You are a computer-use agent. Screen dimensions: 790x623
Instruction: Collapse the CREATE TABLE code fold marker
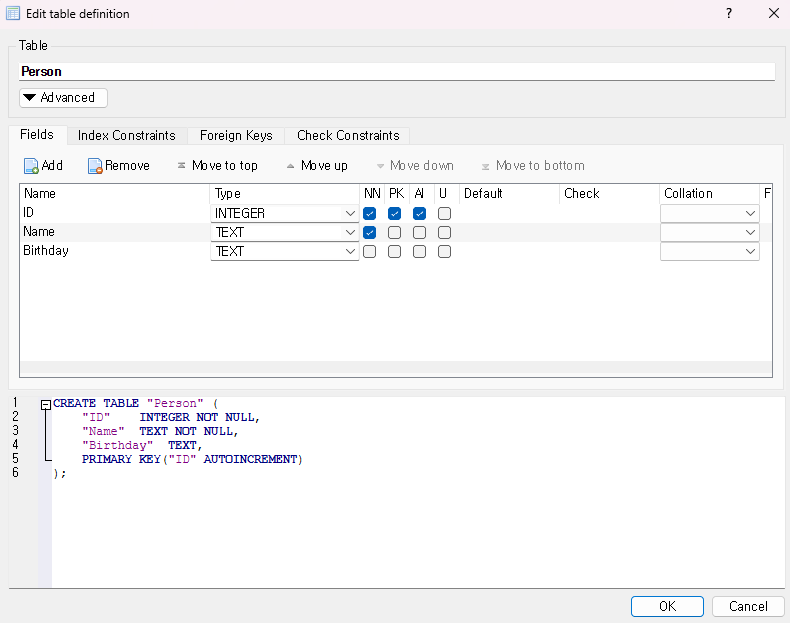tap(46, 404)
